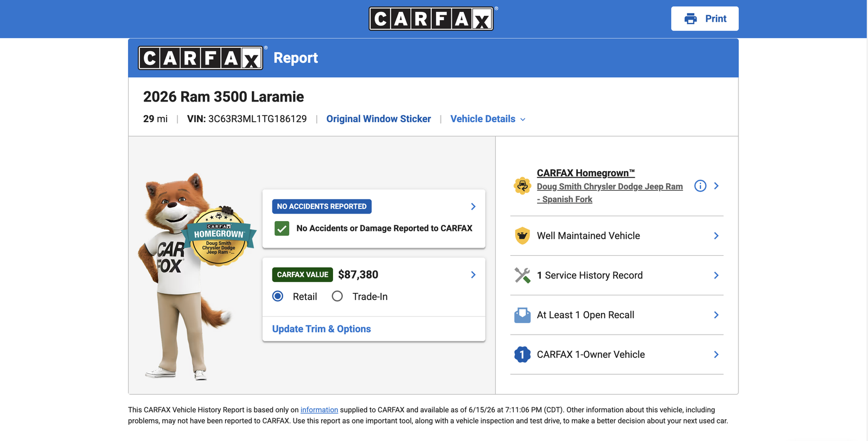868x441 pixels.
Task: Click the Update Trim & Options link
Action: click(x=322, y=329)
